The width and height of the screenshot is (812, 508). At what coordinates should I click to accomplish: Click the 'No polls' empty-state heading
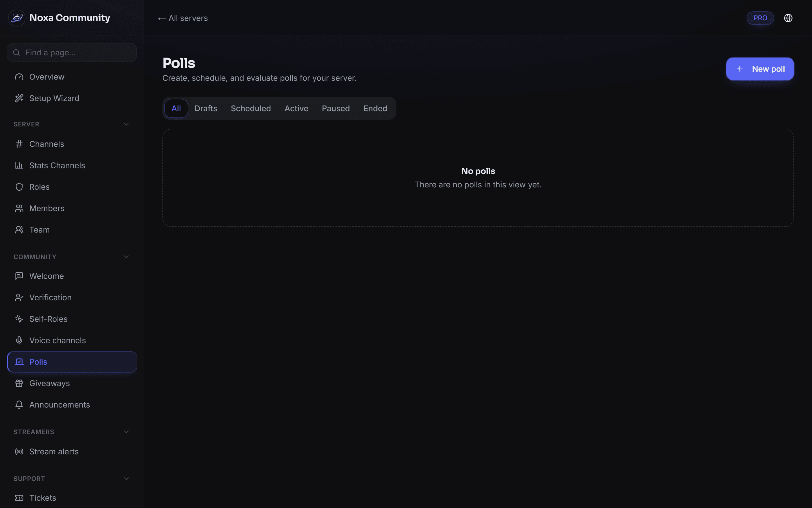(478, 171)
